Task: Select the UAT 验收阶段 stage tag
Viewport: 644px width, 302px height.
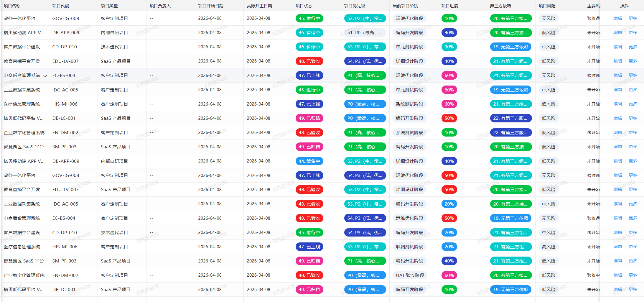Action: pyautogui.click(x=410, y=275)
